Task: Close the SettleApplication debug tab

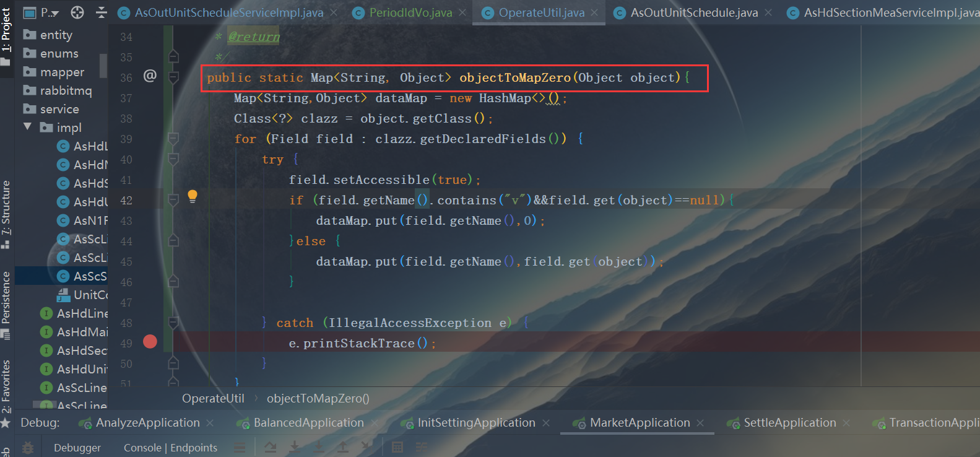Action: [846, 423]
